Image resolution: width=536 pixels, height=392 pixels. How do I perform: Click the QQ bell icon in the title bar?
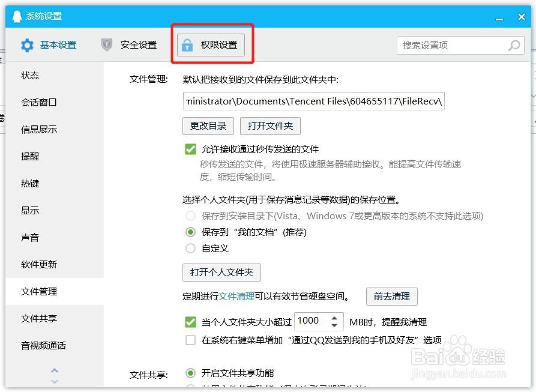tap(17, 16)
